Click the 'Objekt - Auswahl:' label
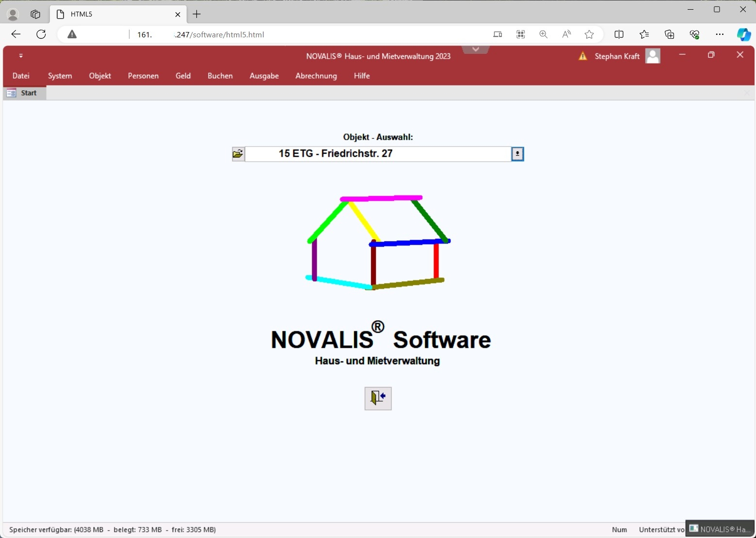 click(378, 137)
